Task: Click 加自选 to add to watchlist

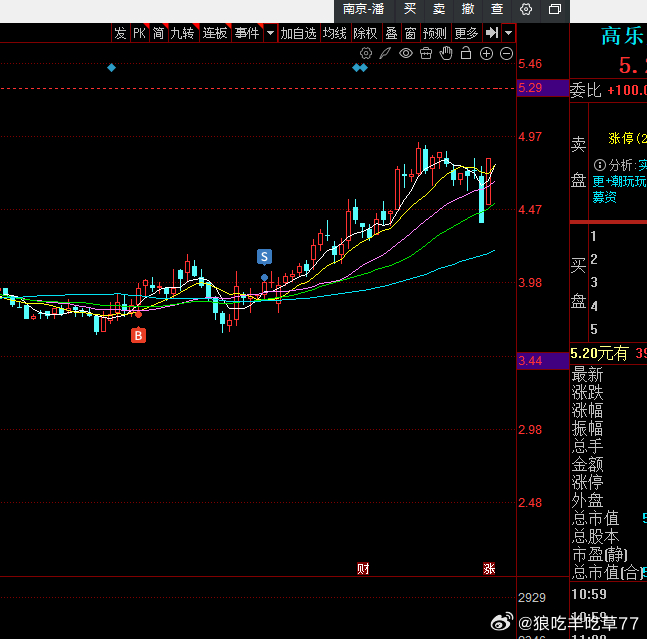Action: click(x=298, y=33)
